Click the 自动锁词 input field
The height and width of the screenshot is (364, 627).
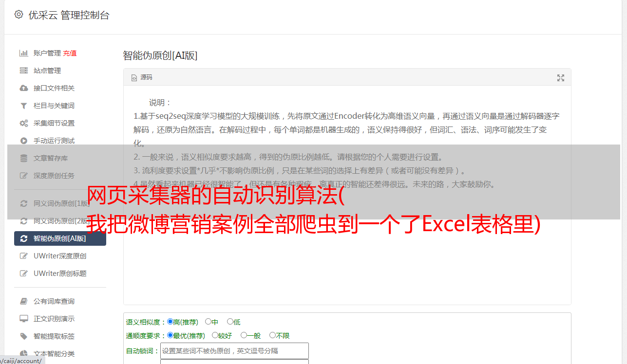tap(234, 351)
